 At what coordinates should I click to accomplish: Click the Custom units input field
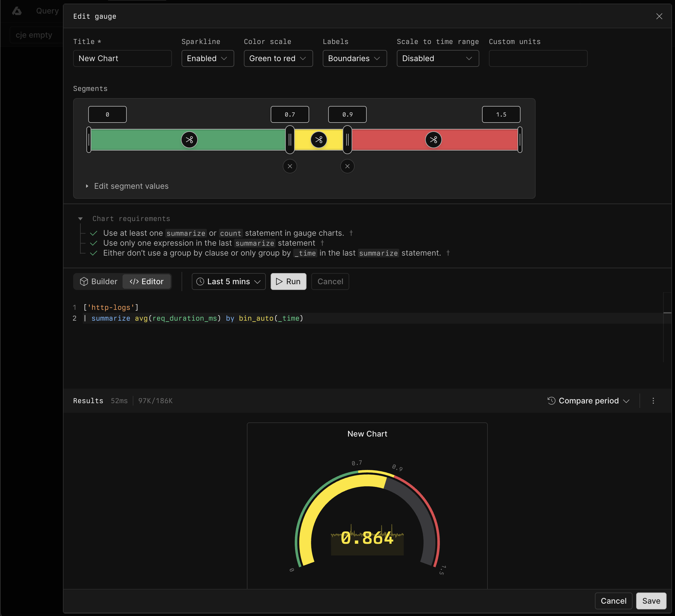pos(538,58)
